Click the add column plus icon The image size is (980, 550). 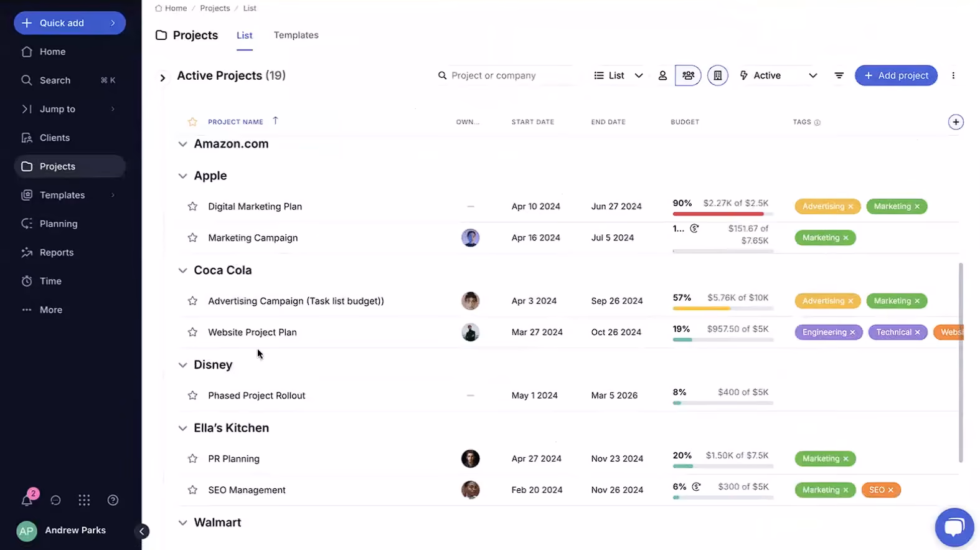(x=956, y=122)
